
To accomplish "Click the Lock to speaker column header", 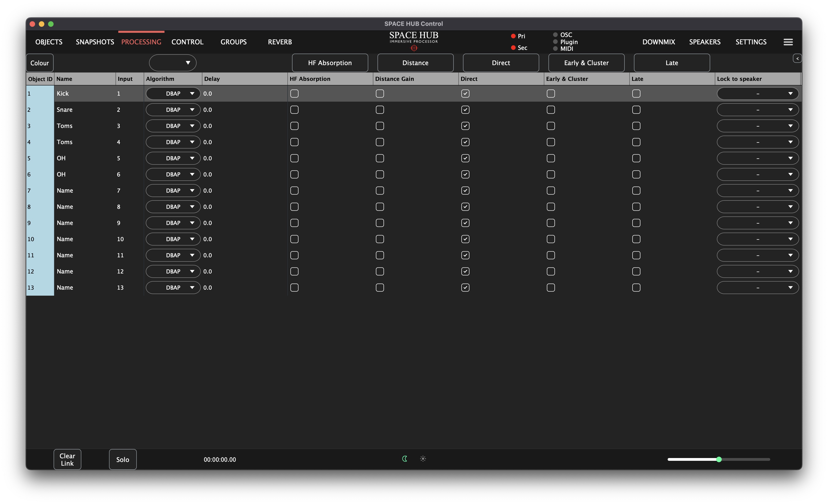I will pos(758,79).
